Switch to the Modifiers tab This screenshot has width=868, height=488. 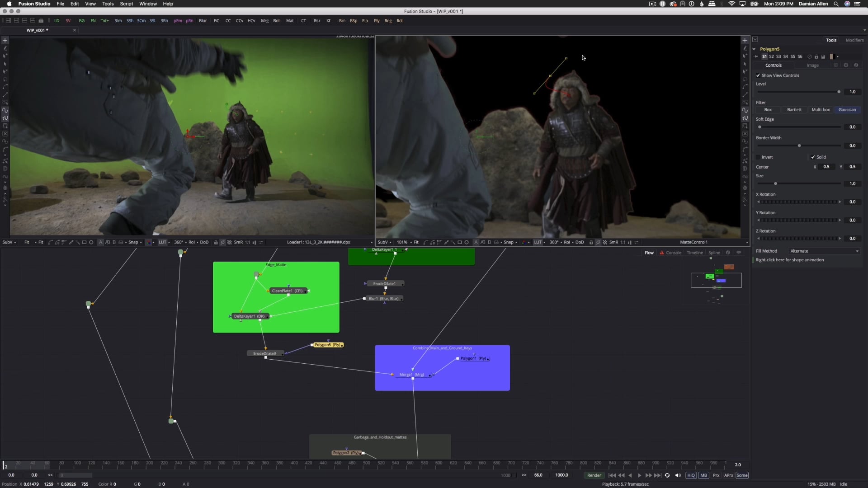click(854, 40)
